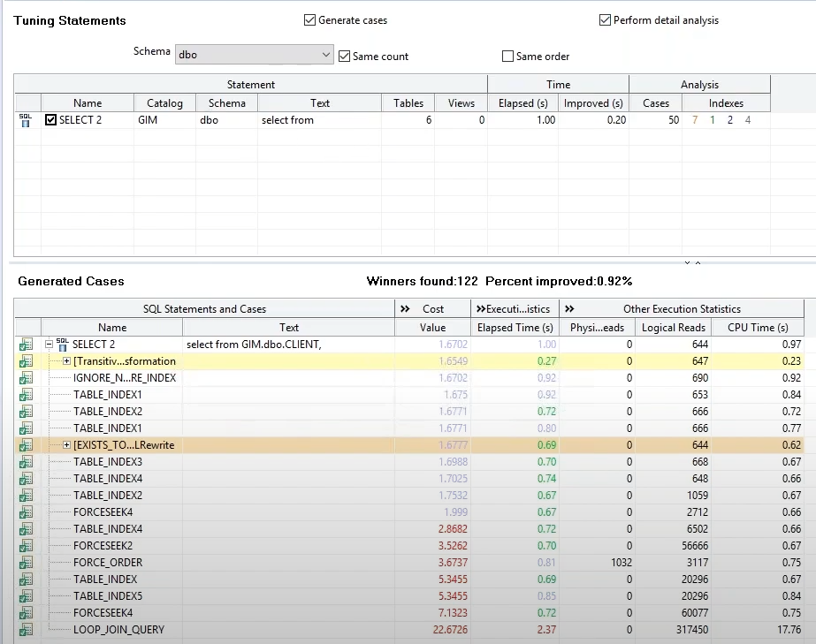Image resolution: width=816 pixels, height=644 pixels.
Task: Select the TABLE_INDEX3 case name
Action: click(x=108, y=461)
